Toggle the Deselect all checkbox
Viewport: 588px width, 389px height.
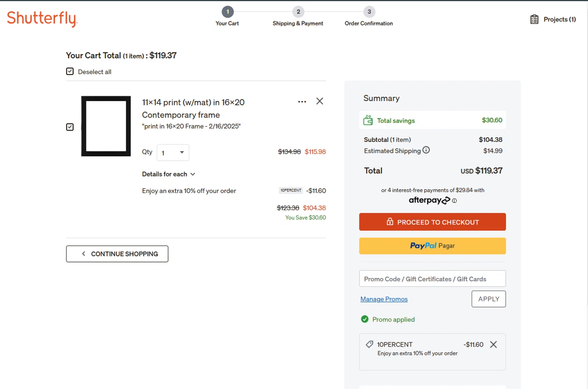click(x=70, y=71)
